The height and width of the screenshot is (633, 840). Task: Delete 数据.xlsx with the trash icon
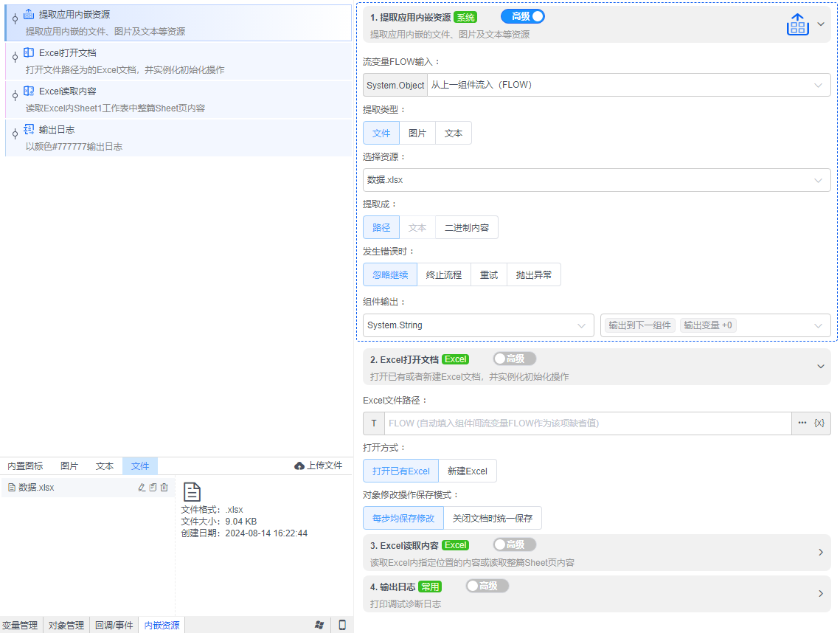(x=164, y=487)
